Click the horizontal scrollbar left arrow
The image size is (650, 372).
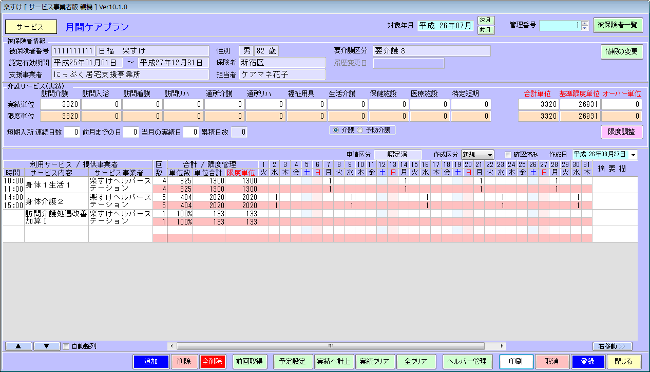click(x=172, y=346)
